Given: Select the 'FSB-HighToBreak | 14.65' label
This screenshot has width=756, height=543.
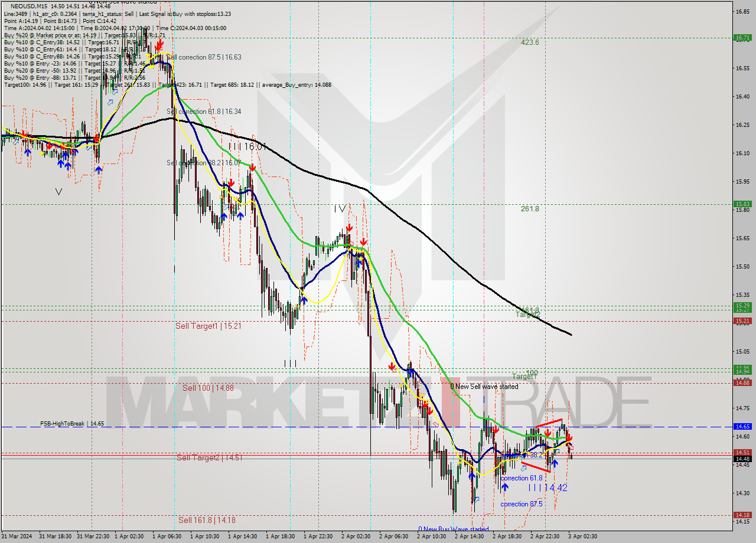Looking at the screenshot, I should 72,423.
